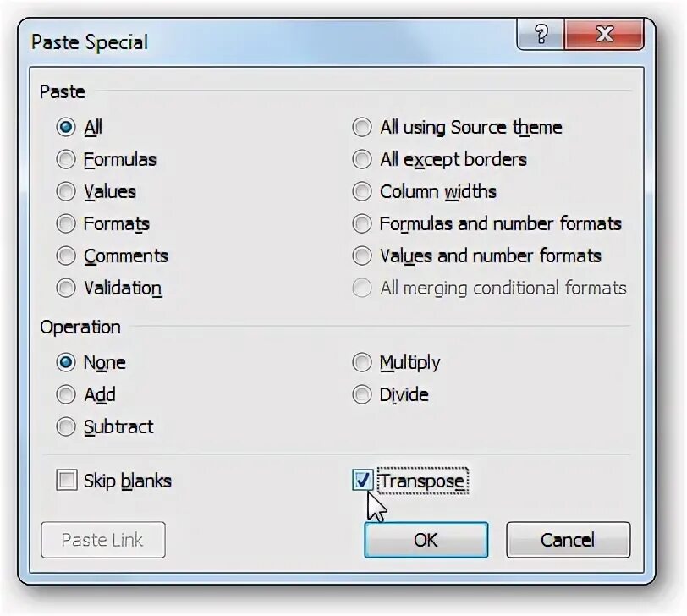The width and height of the screenshot is (687, 616).
Task: Select the Multiply operation
Action: point(362,362)
